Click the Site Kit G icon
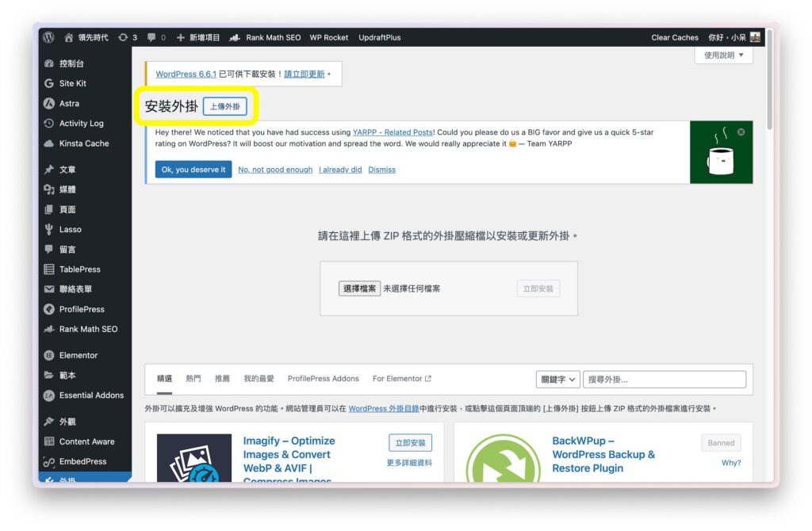 tap(49, 83)
